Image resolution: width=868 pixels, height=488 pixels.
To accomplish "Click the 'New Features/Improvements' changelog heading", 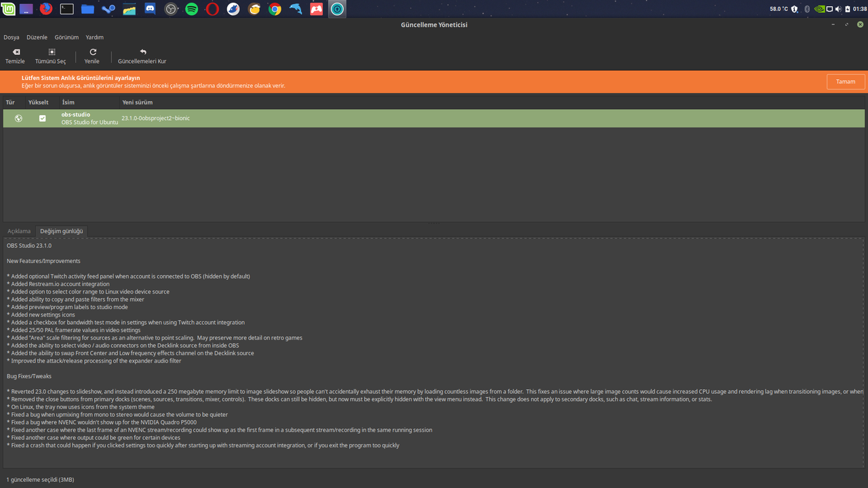I will [43, 261].
